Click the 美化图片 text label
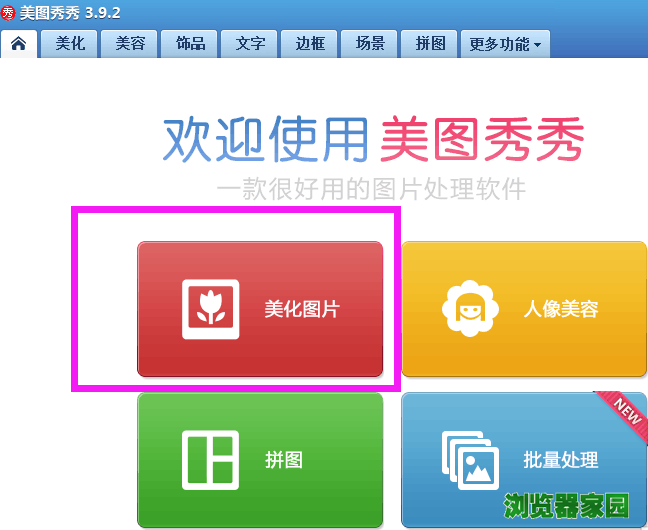The image size is (648, 530). 302,309
